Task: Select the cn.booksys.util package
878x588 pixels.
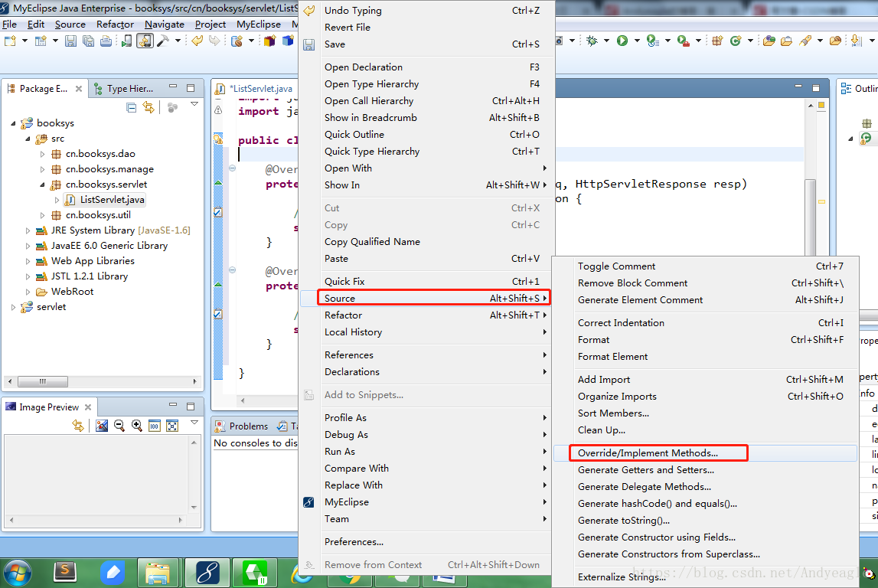Action: (x=91, y=215)
